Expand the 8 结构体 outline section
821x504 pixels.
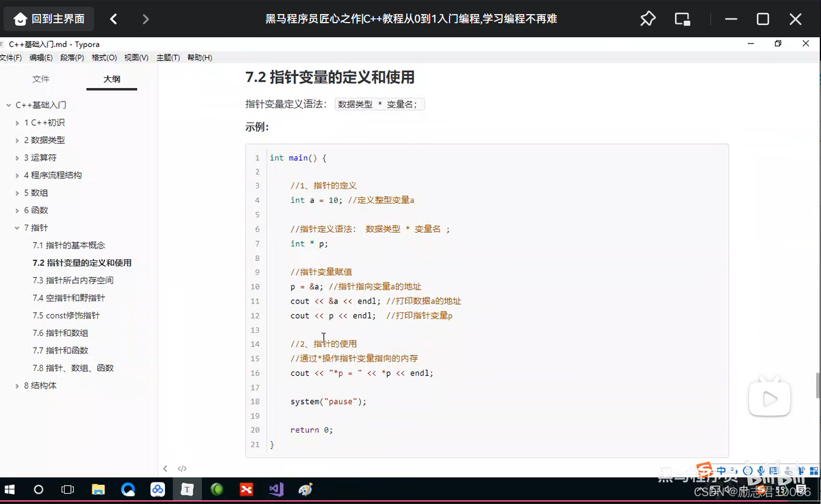click(x=17, y=385)
